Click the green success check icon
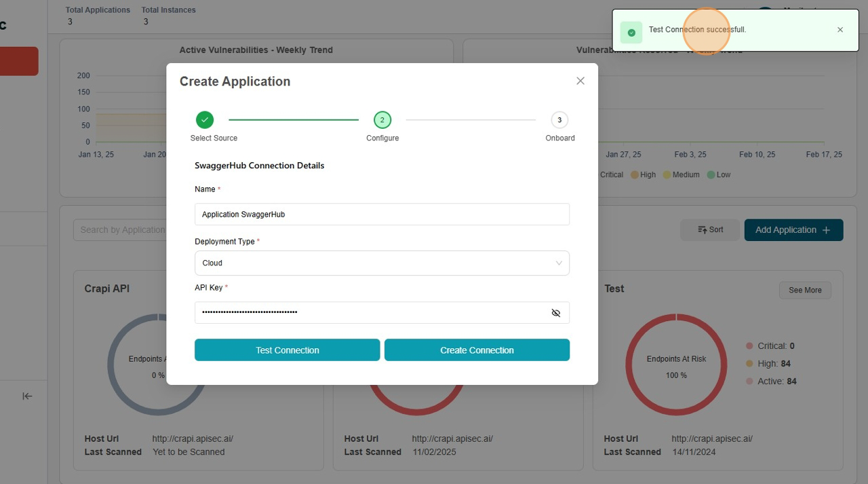Image resolution: width=868 pixels, height=484 pixels. [x=631, y=33]
